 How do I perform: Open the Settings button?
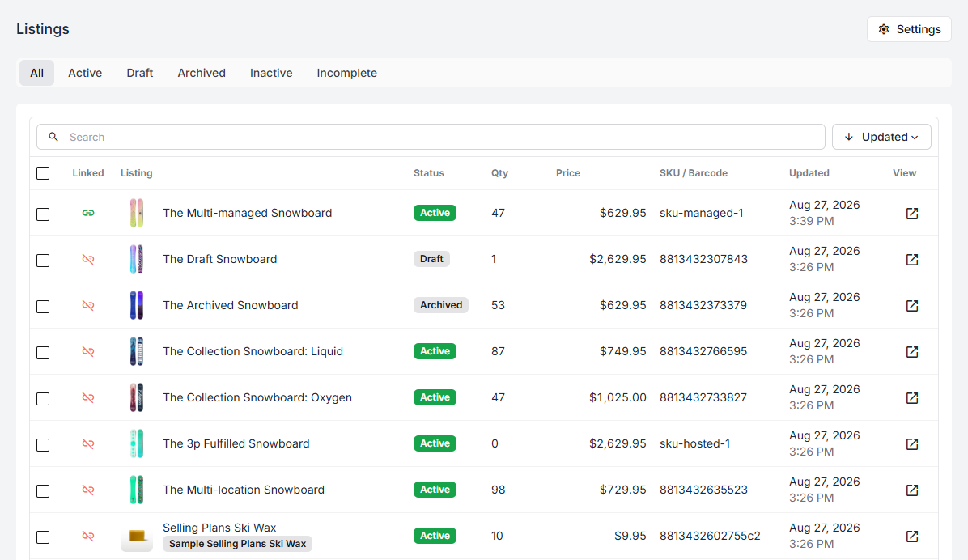coord(909,29)
